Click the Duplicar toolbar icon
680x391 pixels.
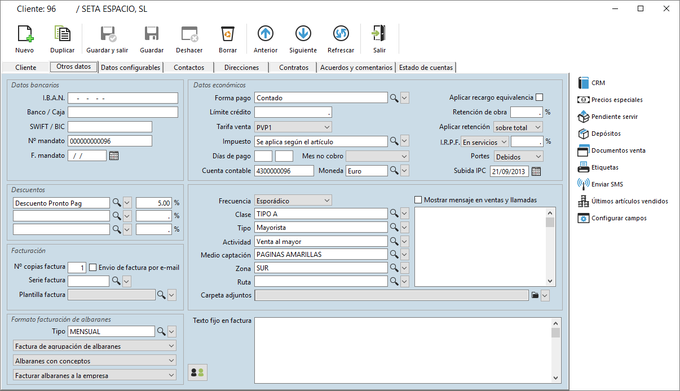[62, 34]
